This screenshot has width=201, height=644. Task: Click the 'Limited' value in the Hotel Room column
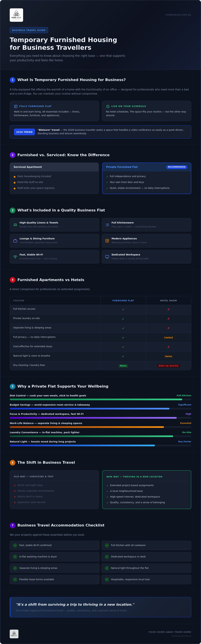tap(169, 337)
